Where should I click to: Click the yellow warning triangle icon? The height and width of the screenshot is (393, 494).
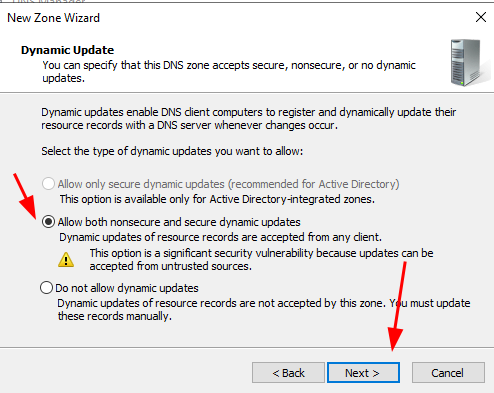pos(66,260)
